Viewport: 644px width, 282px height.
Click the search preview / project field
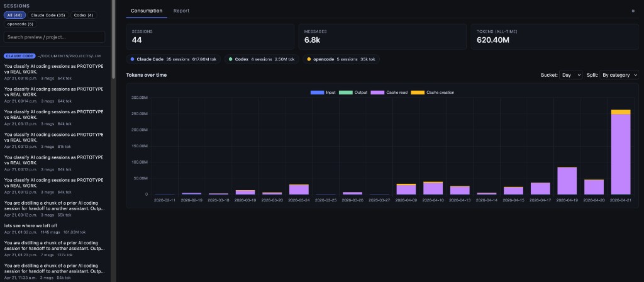tap(55, 37)
